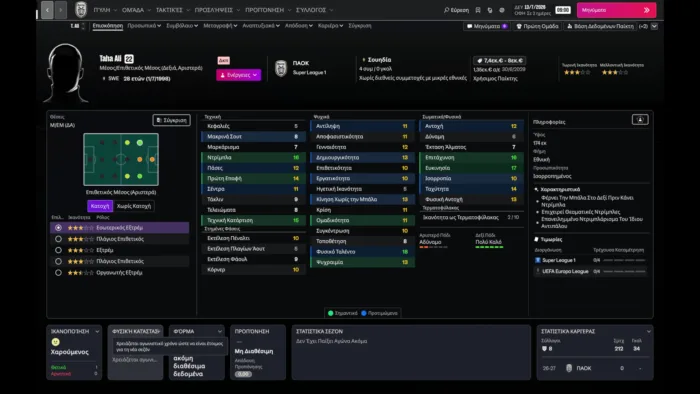Click the 09:00 time display
The width and height of the screenshot is (700, 394).
tap(563, 10)
